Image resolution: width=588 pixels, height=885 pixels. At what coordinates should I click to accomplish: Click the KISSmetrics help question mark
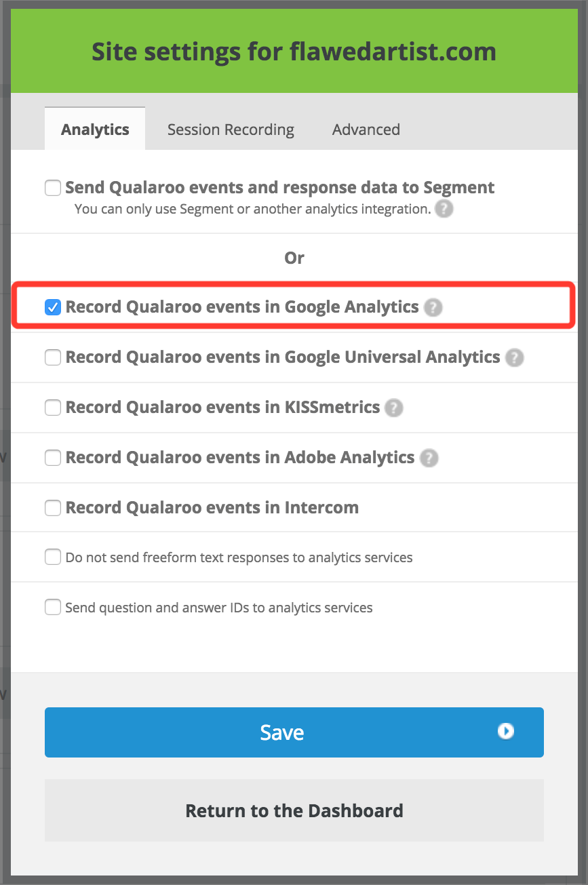point(394,408)
